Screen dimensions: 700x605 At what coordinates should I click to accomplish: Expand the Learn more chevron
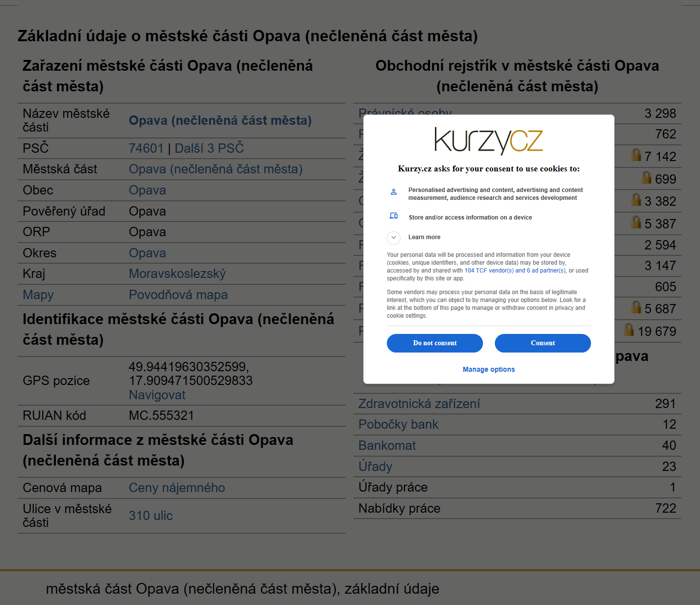pyautogui.click(x=394, y=238)
